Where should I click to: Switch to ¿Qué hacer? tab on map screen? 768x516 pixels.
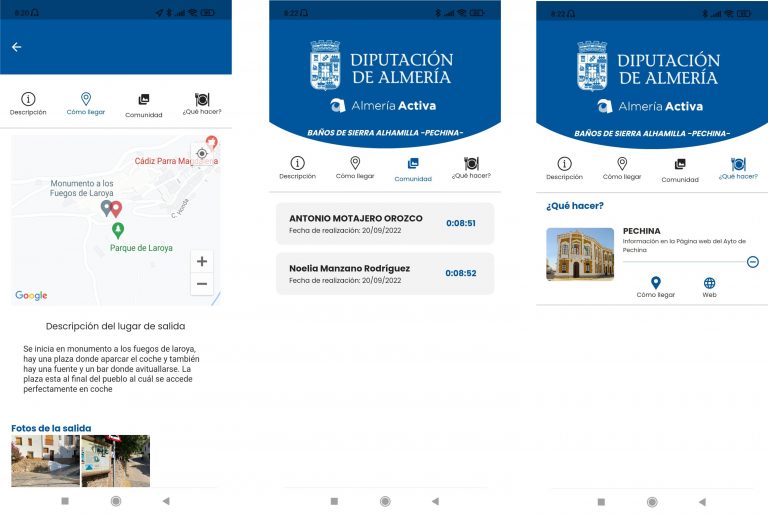(x=202, y=104)
